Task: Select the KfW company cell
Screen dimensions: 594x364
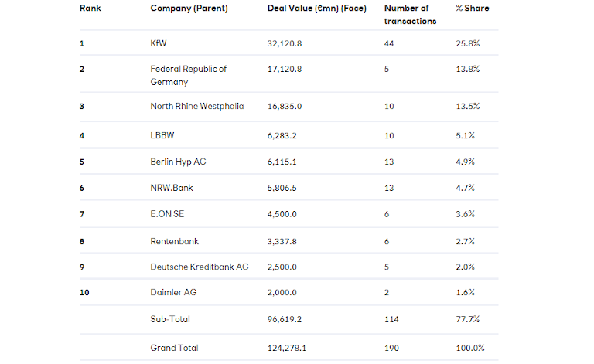Action: coord(159,44)
